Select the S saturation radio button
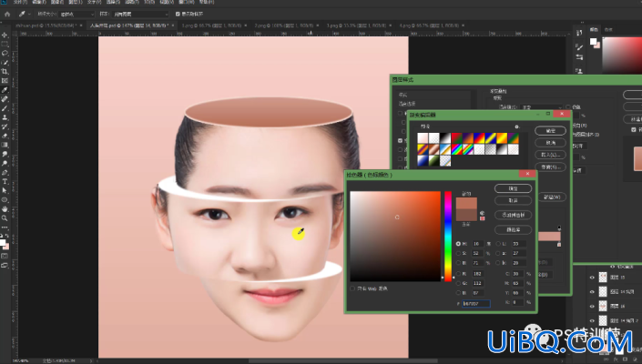 click(458, 254)
